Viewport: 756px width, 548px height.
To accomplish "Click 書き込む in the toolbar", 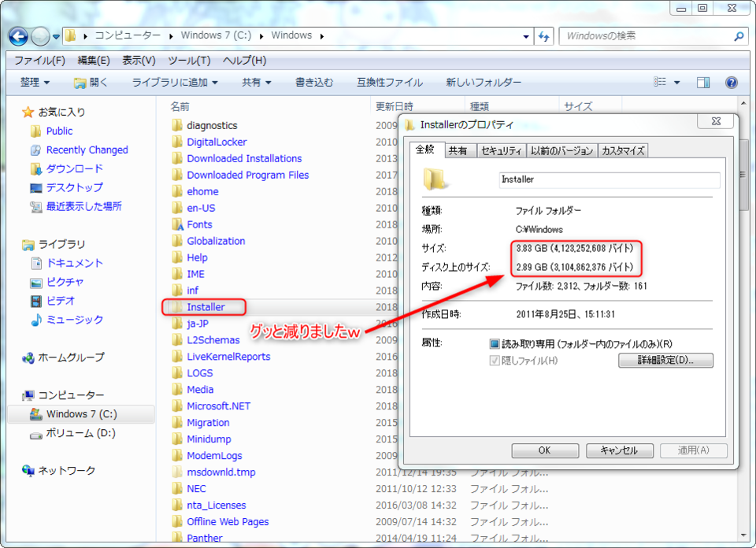I will pyautogui.click(x=314, y=83).
